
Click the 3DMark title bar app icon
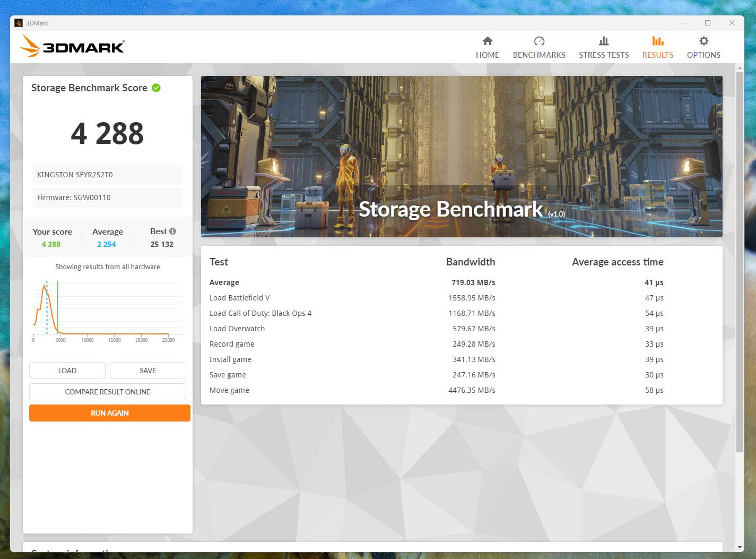click(x=19, y=23)
